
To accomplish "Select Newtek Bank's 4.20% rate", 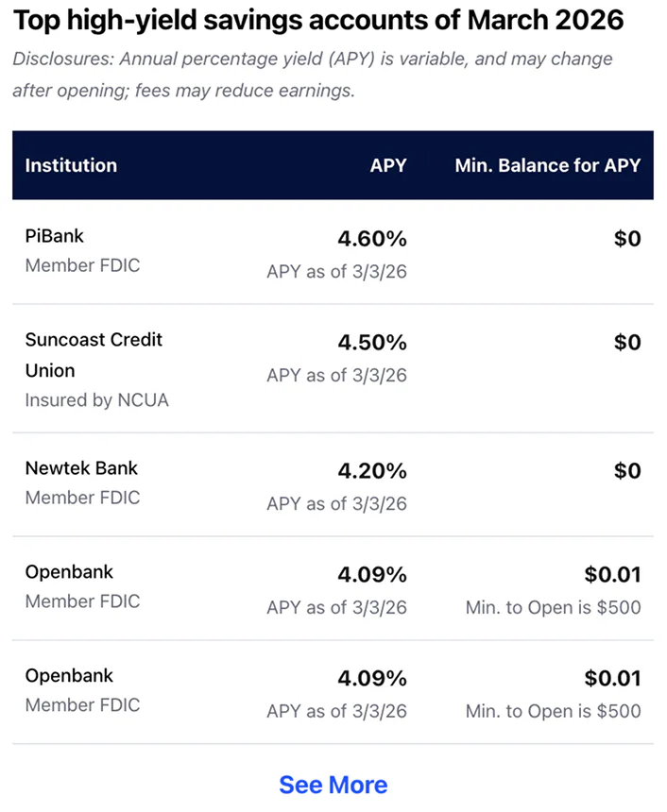I will click(371, 471).
